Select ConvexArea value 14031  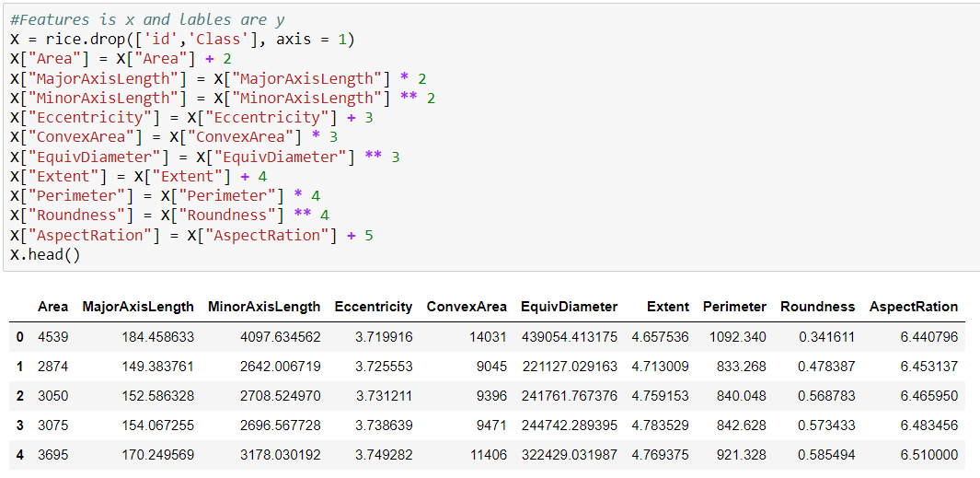coord(489,337)
